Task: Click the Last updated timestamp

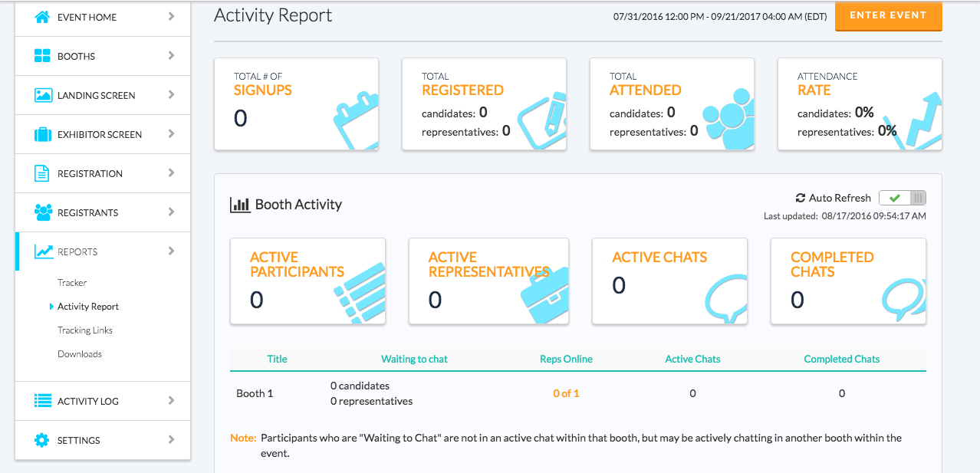Action: [x=845, y=216]
